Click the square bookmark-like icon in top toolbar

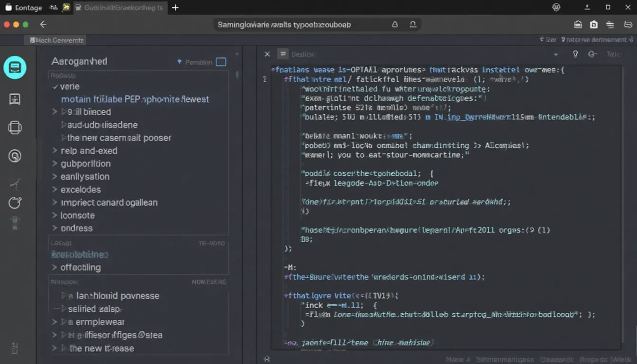[594, 25]
